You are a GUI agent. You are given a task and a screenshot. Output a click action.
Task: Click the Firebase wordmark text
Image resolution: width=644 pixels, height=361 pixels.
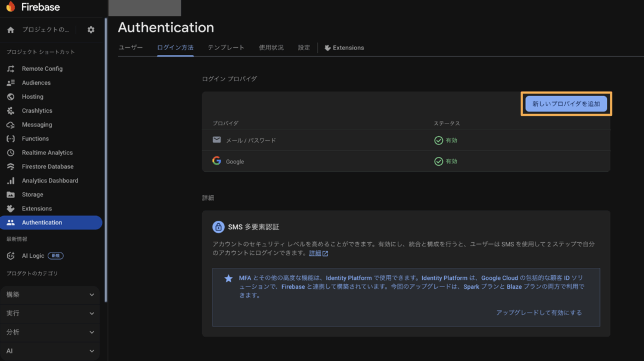click(x=41, y=7)
